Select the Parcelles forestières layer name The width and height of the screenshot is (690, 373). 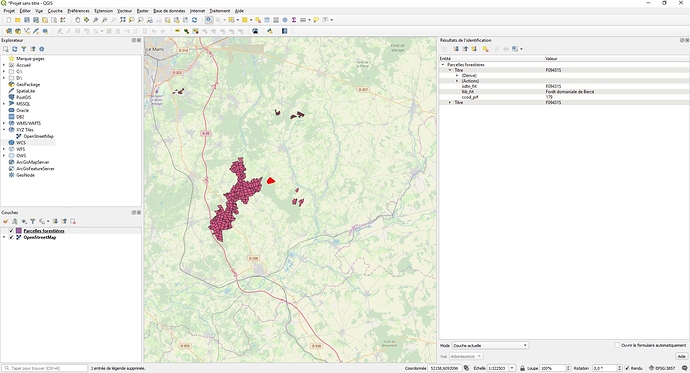(x=44, y=231)
